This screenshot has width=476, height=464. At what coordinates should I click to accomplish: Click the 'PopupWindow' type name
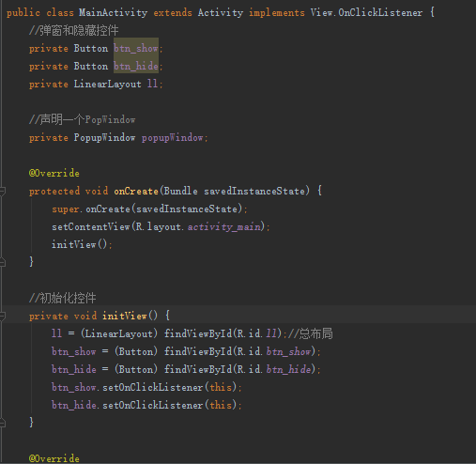[104, 138]
